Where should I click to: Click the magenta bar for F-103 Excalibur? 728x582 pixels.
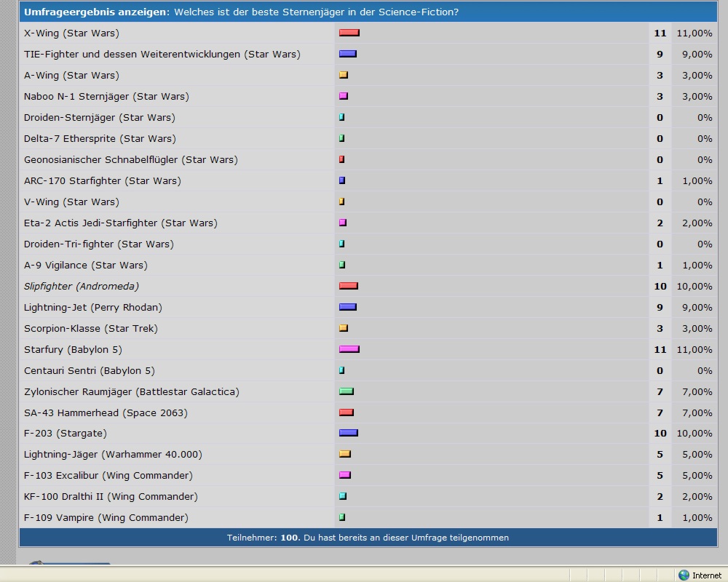345,475
